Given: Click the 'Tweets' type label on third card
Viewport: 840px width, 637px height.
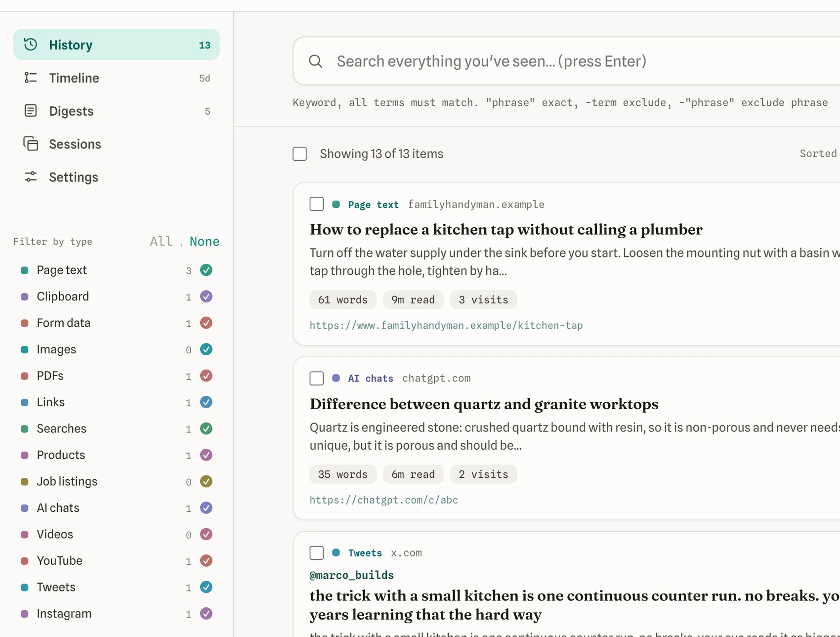Looking at the screenshot, I should pyautogui.click(x=365, y=553).
